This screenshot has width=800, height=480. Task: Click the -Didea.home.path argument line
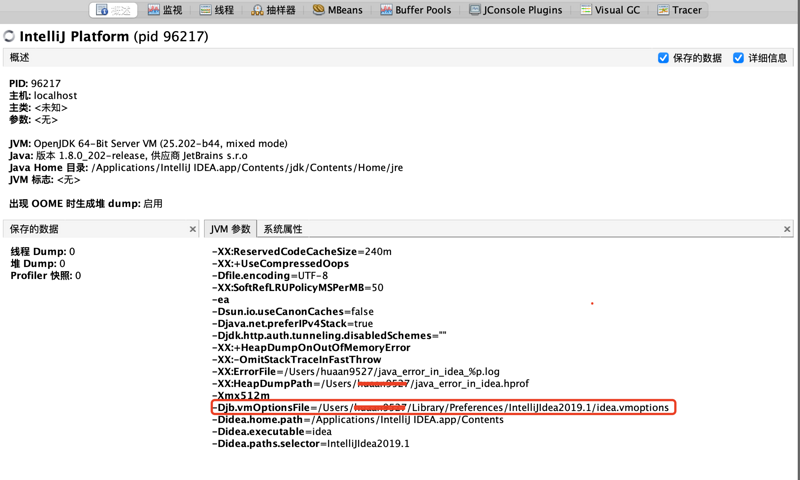click(x=358, y=419)
